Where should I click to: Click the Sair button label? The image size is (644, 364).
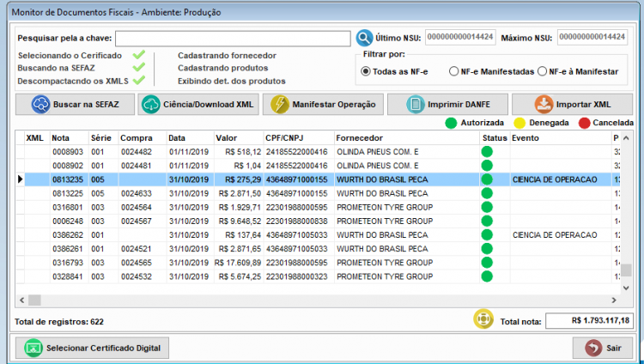[x=614, y=348]
